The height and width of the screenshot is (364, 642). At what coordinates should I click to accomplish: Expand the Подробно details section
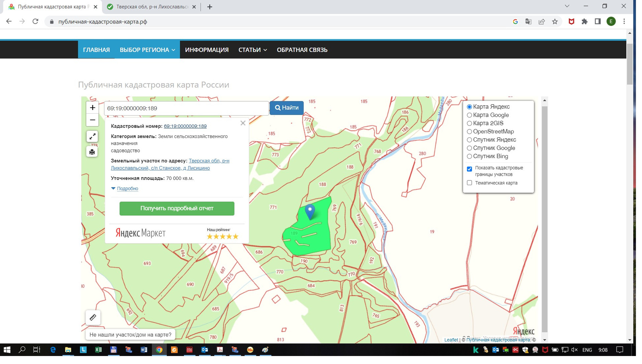(127, 189)
